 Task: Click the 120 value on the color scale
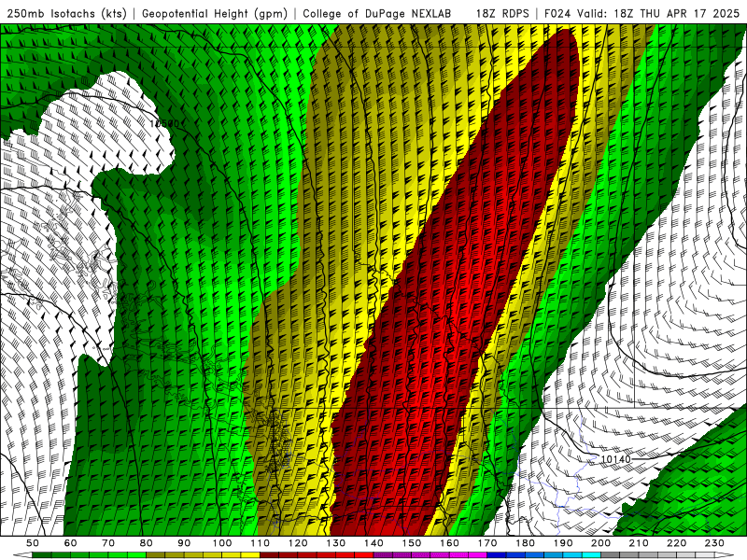pos(298,543)
